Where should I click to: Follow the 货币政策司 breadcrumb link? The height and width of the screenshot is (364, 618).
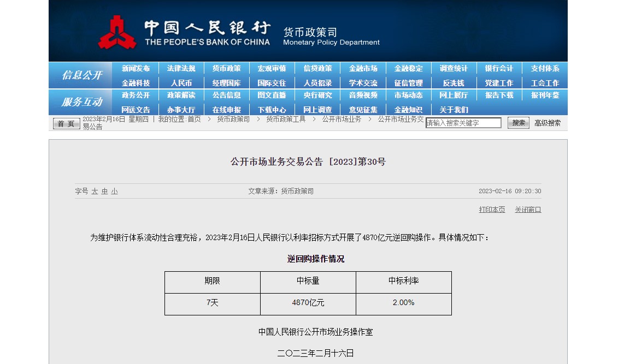pyautogui.click(x=233, y=119)
